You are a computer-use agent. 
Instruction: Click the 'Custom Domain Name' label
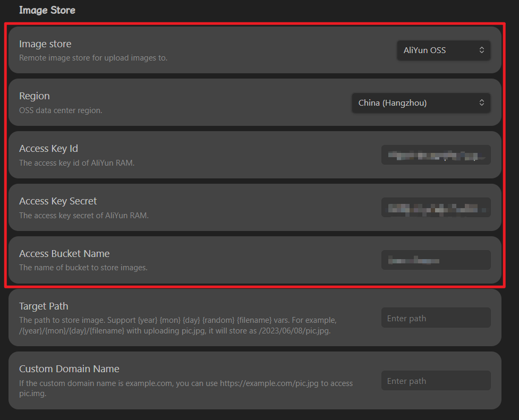[69, 368]
